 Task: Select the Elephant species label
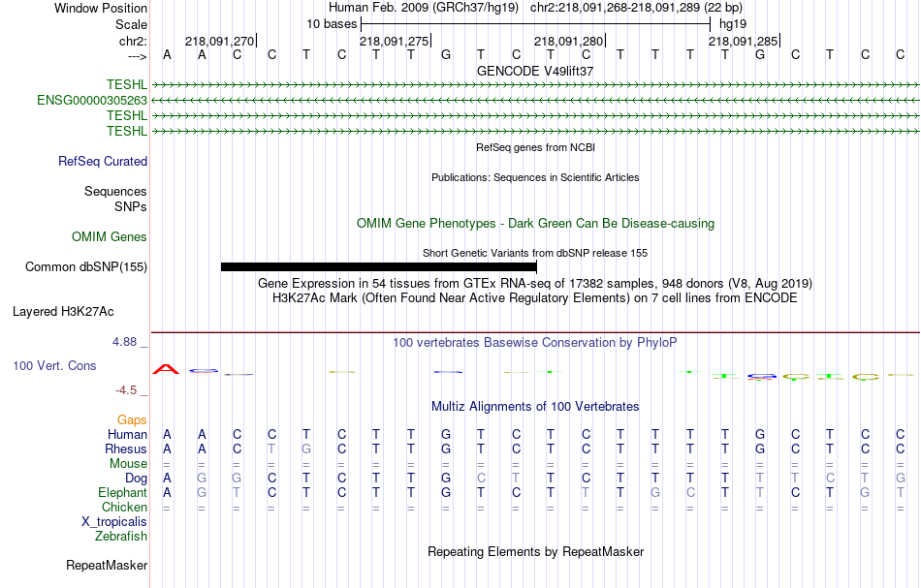point(123,493)
